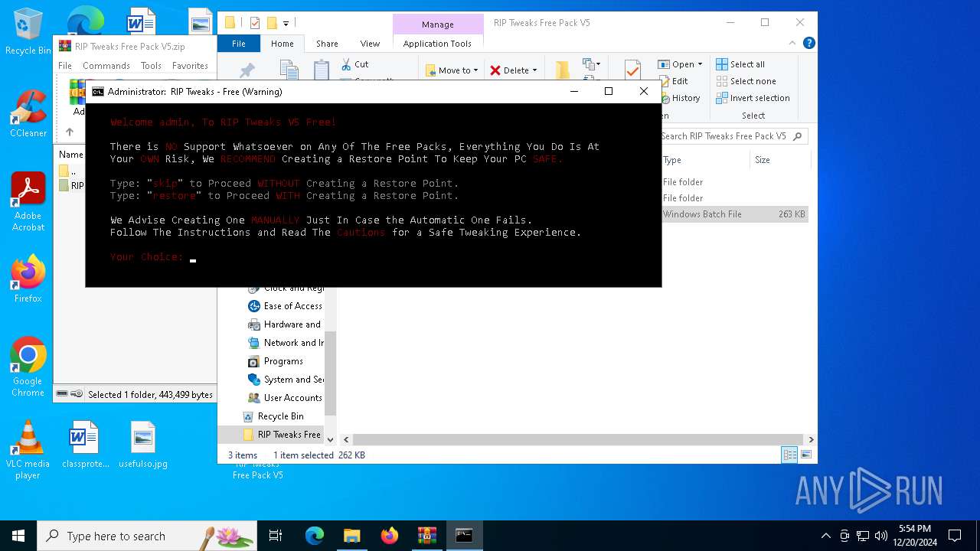Select RIP Tweaks Free folder in tree
This screenshot has width=980, height=551.
pos(282,435)
